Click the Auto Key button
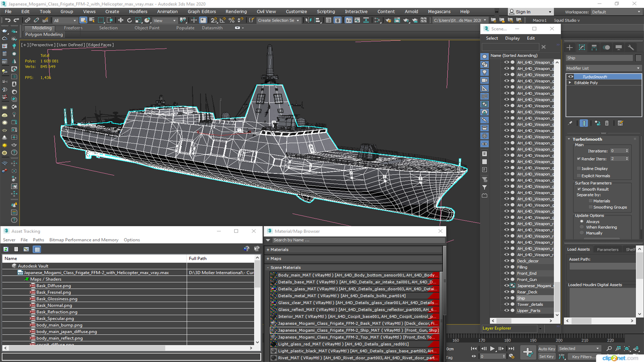The image size is (644, 362). [x=546, y=349]
